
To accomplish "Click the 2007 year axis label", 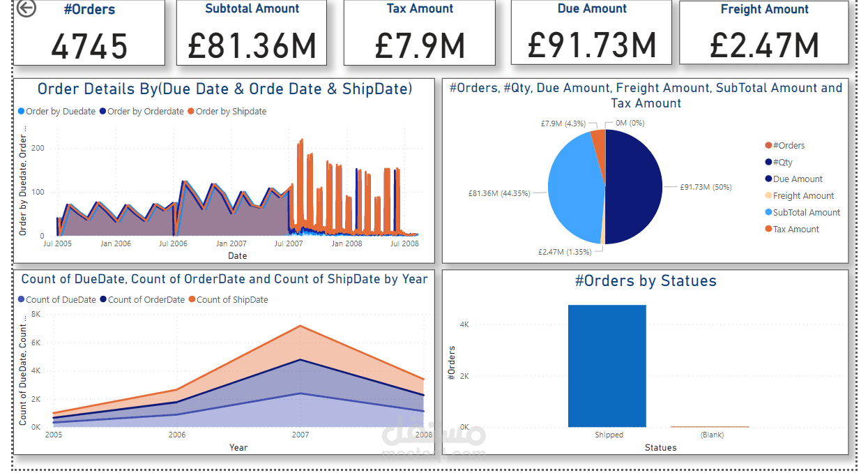I will pos(300,435).
